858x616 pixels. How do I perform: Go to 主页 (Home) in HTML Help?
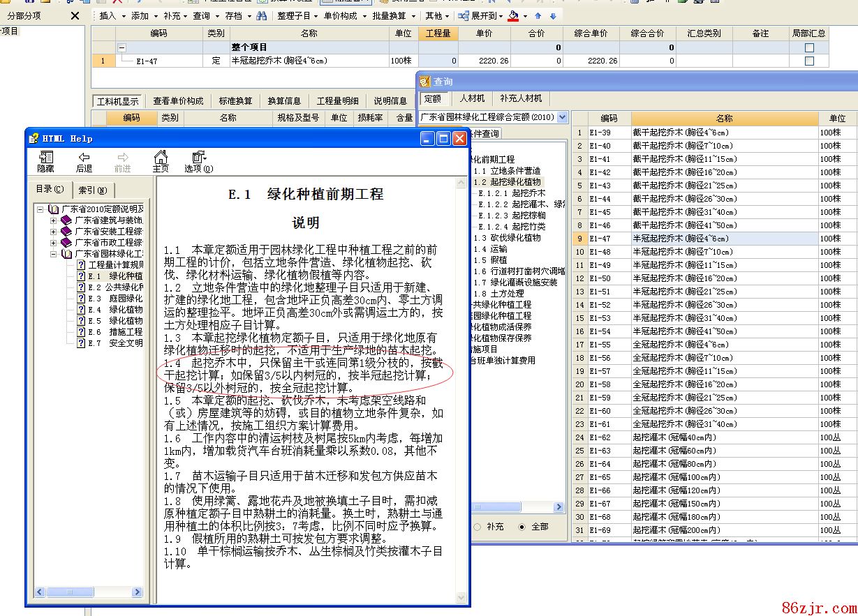coord(161,161)
